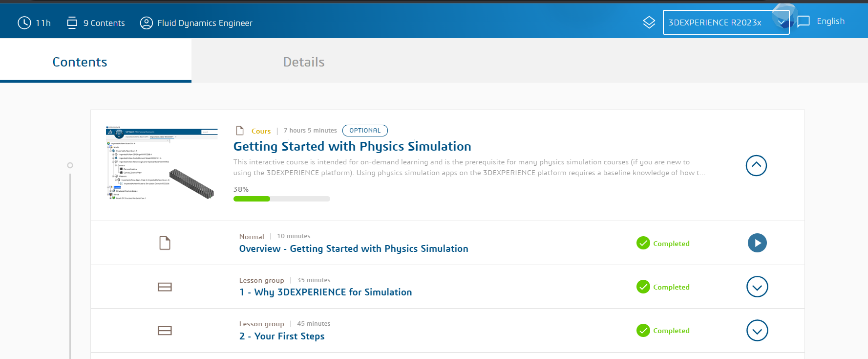The width and height of the screenshot is (868, 359).
Task: Play the Overview lesson
Action: pos(757,243)
